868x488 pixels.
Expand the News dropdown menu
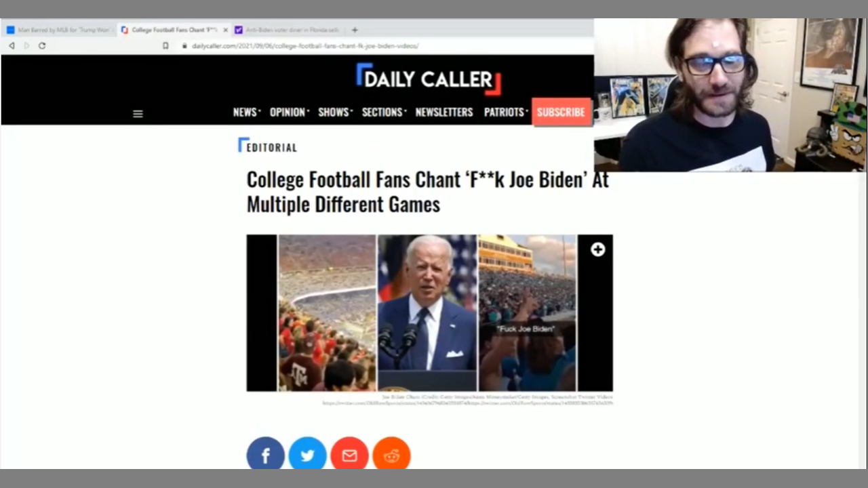click(246, 112)
